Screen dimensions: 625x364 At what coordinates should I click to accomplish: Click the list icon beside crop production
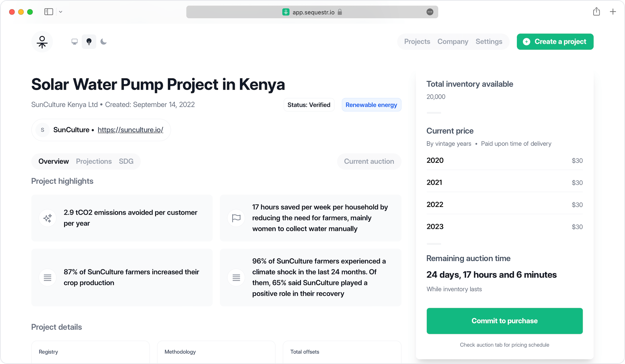pyautogui.click(x=47, y=278)
